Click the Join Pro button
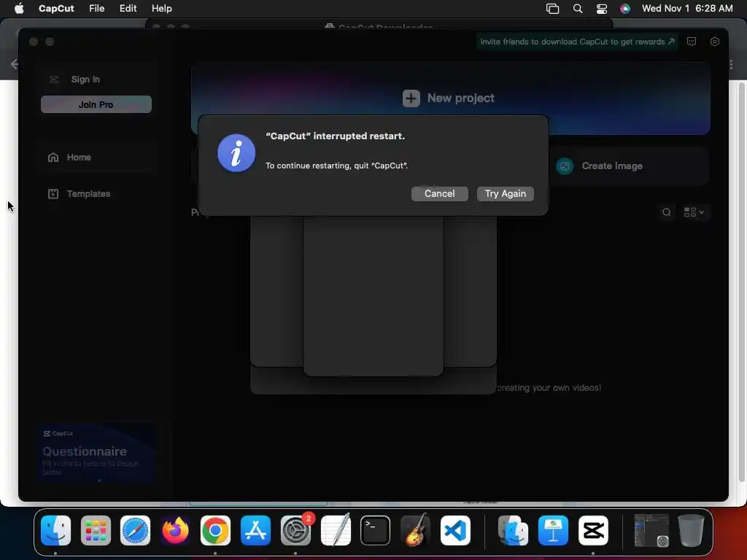The width and height of the screenshot is (747, 560). click(96, 104)
